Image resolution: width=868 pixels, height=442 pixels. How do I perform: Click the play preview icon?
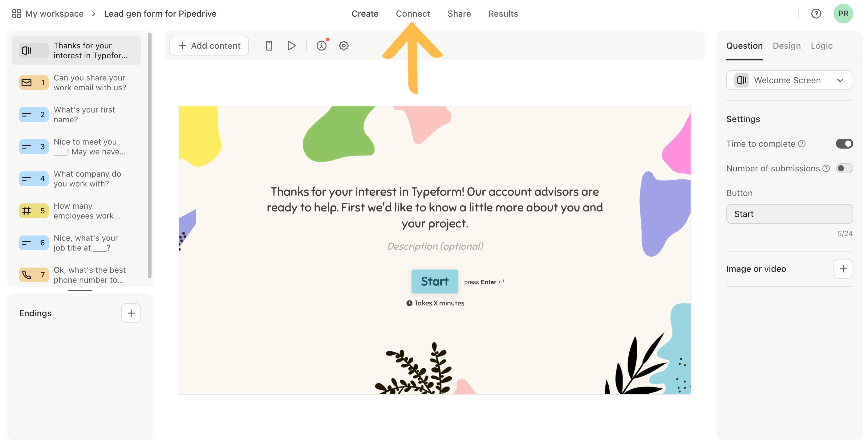[291, 46]
